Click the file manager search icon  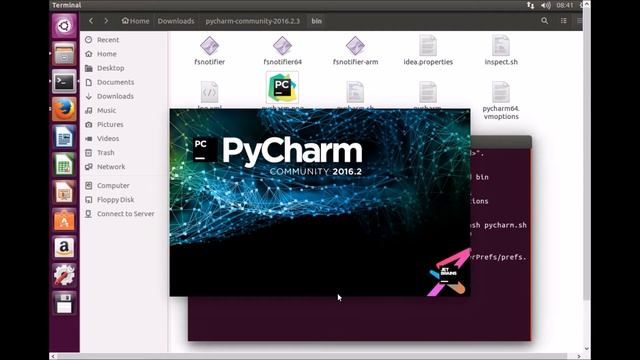point(544,21)
